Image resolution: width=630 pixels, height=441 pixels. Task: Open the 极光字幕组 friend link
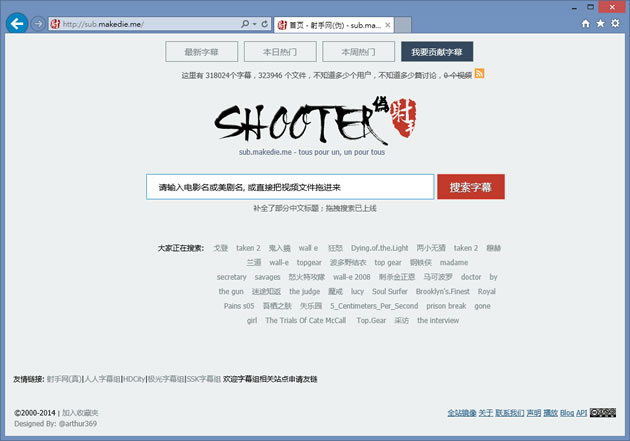166,379
